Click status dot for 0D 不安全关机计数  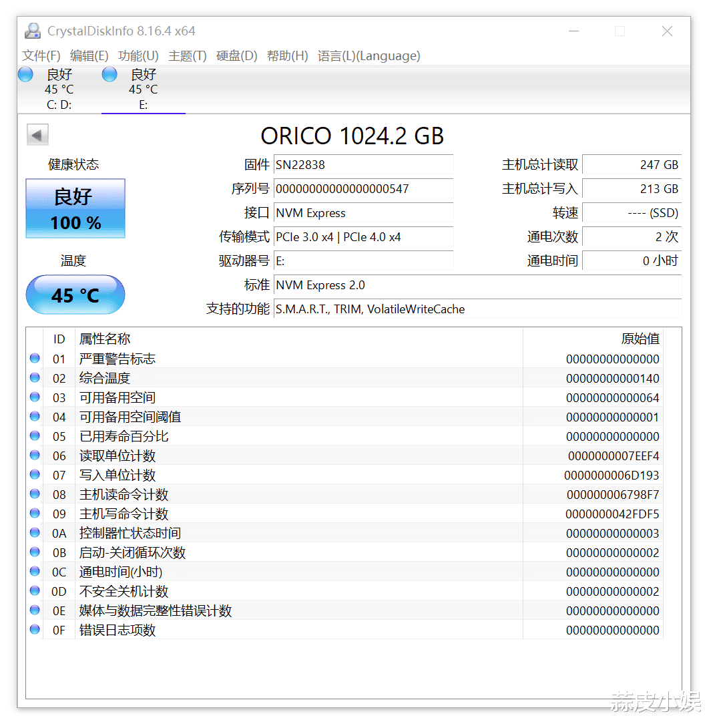[x=35, y=591]
